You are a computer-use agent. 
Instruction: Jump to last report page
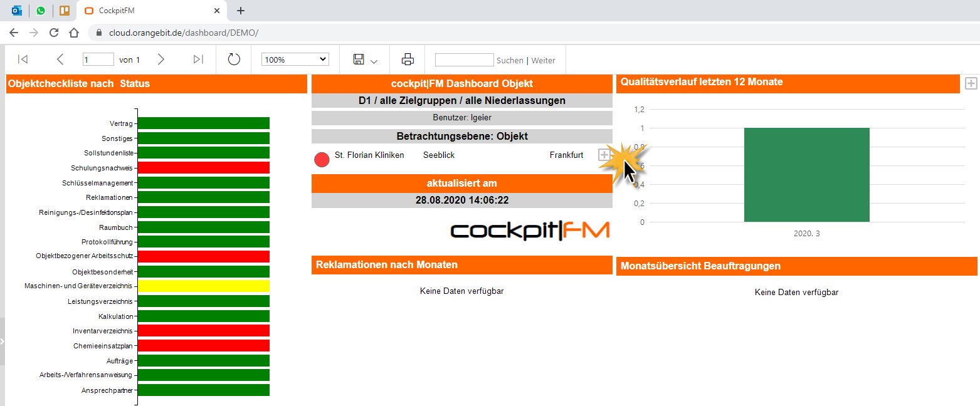pos(198,60)
